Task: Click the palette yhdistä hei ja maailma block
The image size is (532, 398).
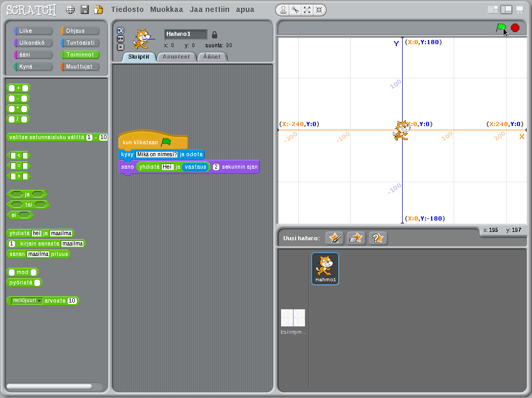Action: tap(41, 233)
